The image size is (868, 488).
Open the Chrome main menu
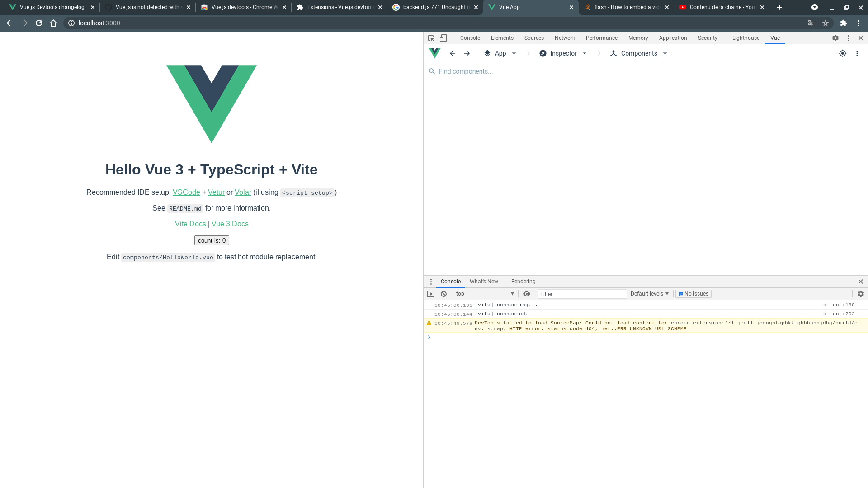click(859, 23)
